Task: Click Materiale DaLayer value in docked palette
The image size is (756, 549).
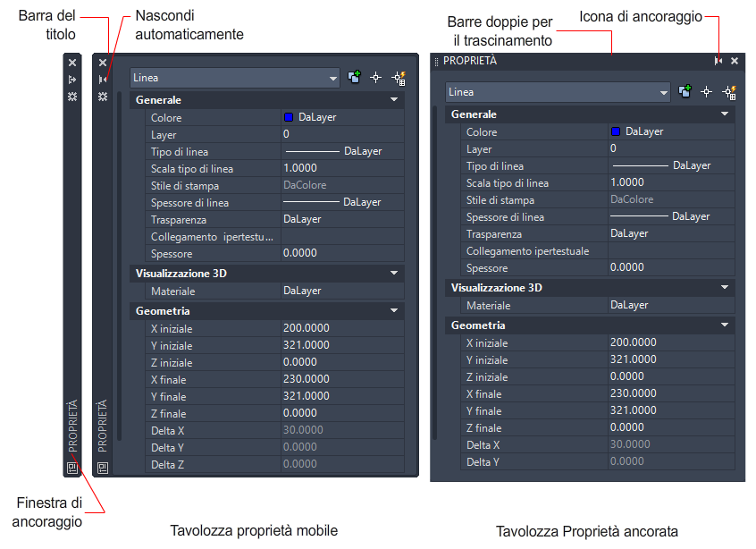Action: pyautogui.click(x=671, y=305)
